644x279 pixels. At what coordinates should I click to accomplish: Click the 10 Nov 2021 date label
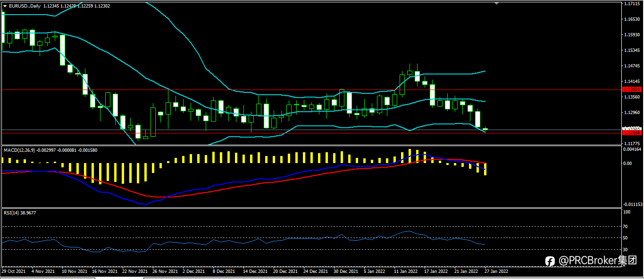point(74,271)
